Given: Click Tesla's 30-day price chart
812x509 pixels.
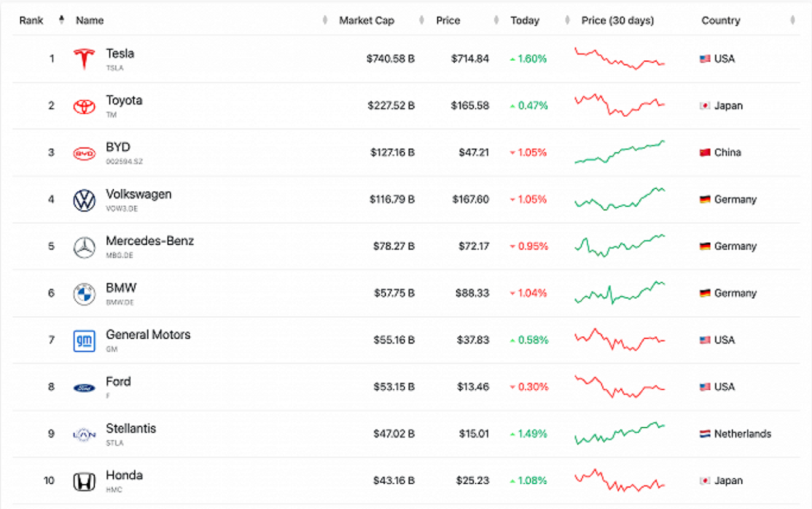Looking at the screenshot, I should tap(619, 58).
